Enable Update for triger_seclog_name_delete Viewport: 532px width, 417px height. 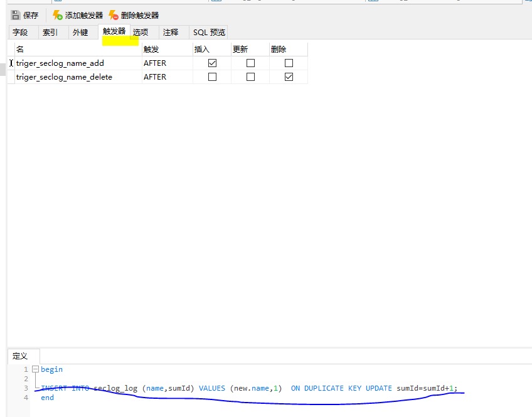tap(250, 77)
